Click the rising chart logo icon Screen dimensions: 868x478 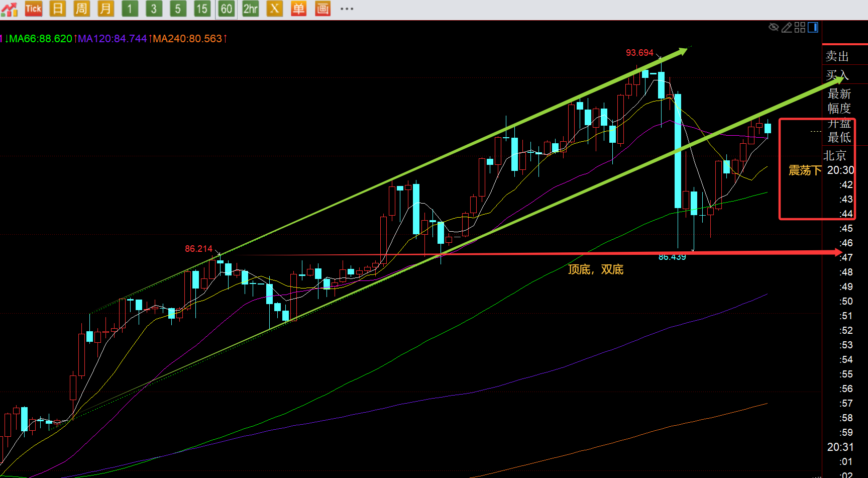click(9, 9)
